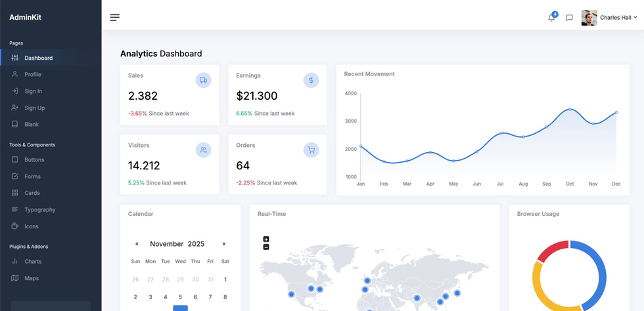Click the Profile user icon in sidebar
Screen dimensions: 644x311
tap(14, 74)
